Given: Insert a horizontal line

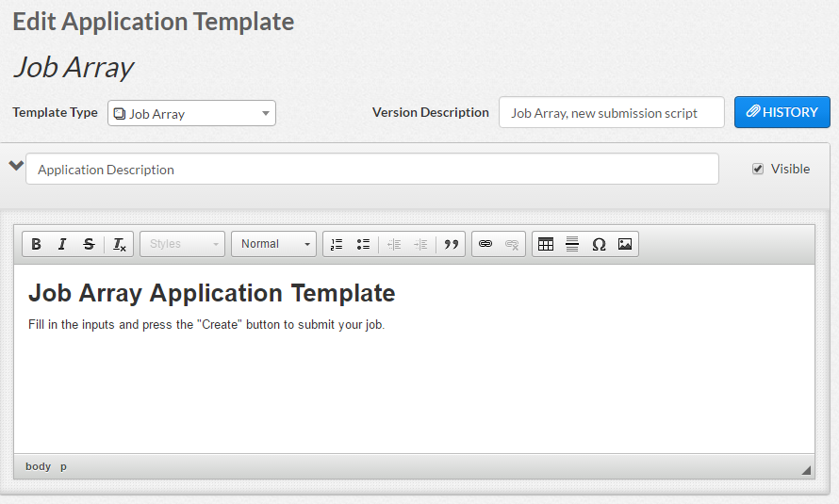Looking at the screenshot, I should coord(572,244).
